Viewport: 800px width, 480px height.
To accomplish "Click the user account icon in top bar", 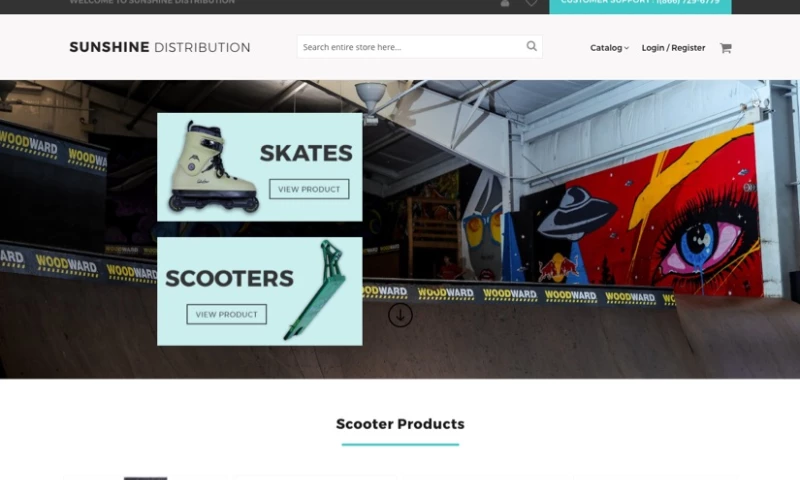I will tap(505, 3).
